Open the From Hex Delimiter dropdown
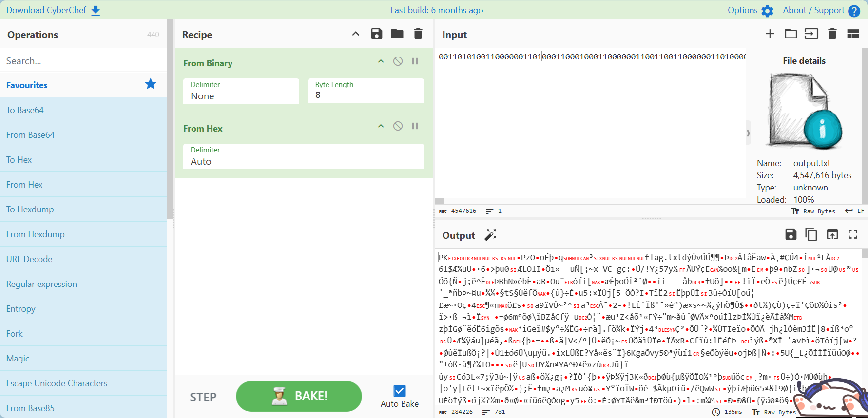The image size is (868, 418). pyautogui.click(x=304, y=156)
